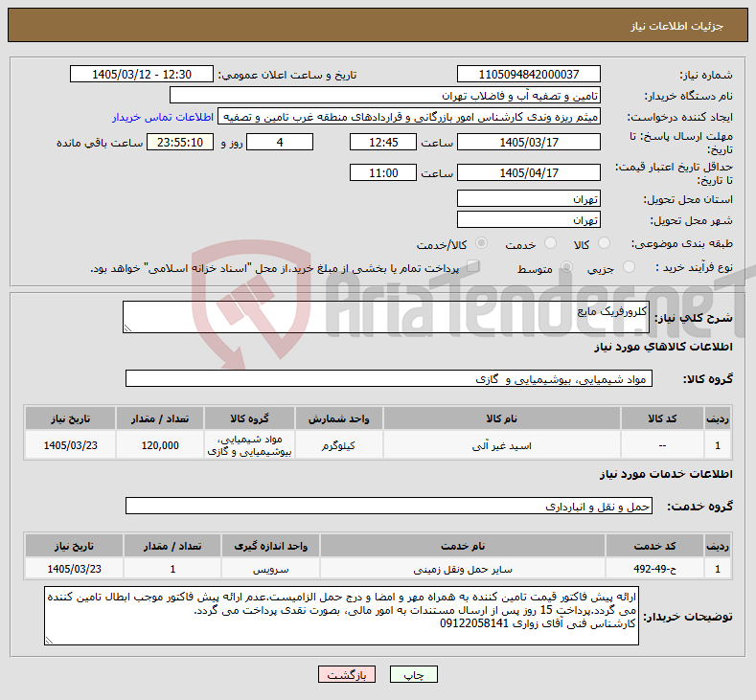Click the شماره نیاز number field
The width and height of the screenshot is (756, 700).
[x=528, y=74]
